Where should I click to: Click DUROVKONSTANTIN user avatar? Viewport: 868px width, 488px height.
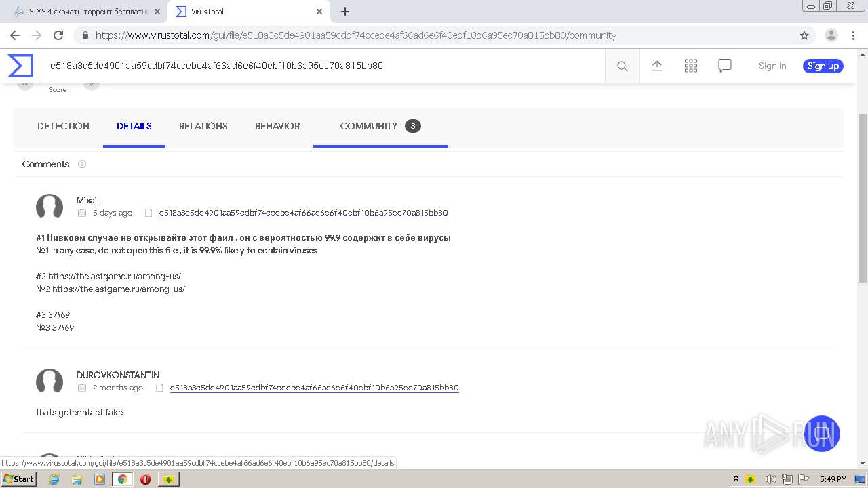pos(50,382)
